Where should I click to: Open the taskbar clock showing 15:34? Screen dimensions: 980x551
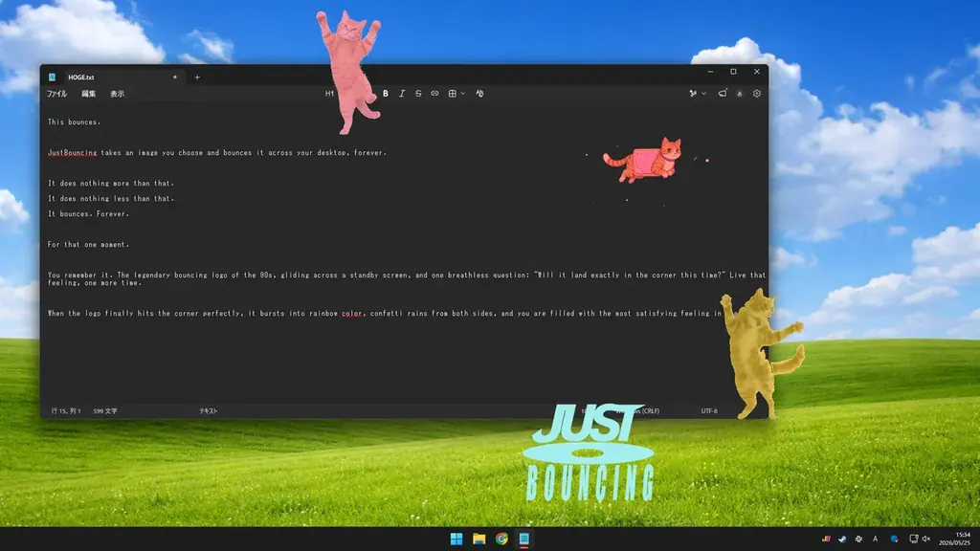(x=954, y=539)
